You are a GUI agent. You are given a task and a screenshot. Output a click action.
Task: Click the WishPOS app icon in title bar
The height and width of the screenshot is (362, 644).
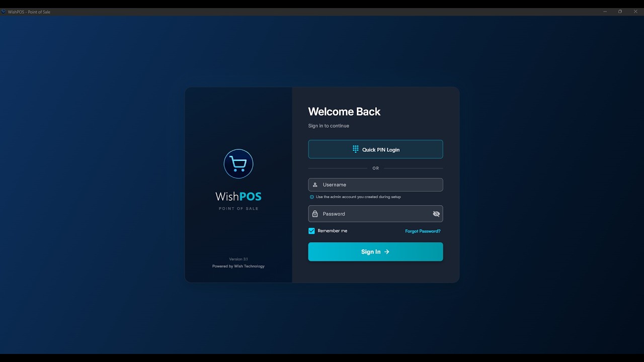4,12
